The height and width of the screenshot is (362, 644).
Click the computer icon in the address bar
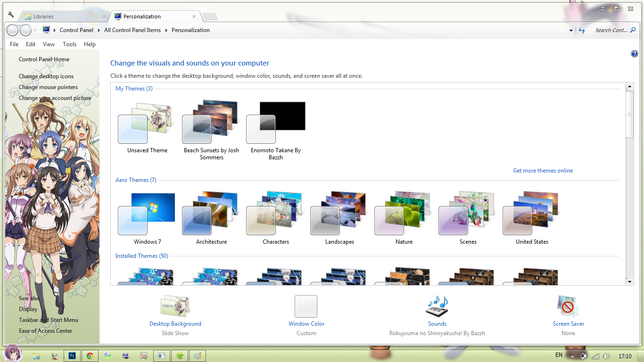46,30
